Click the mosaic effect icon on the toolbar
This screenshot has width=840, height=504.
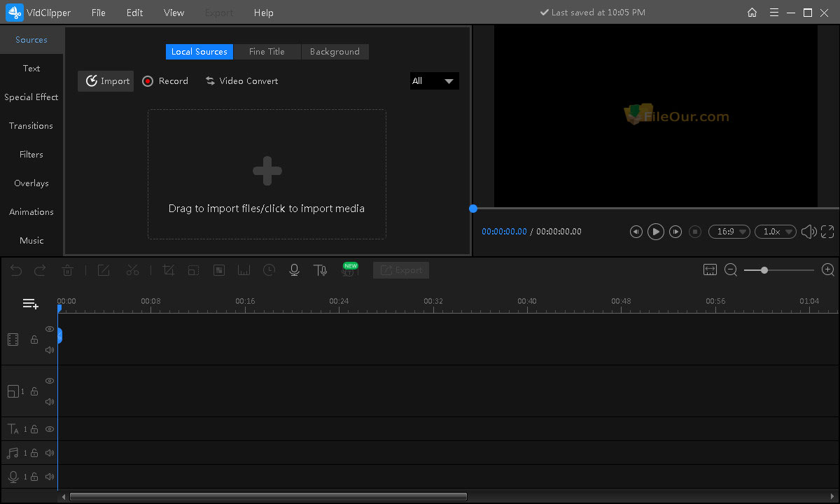220,270
